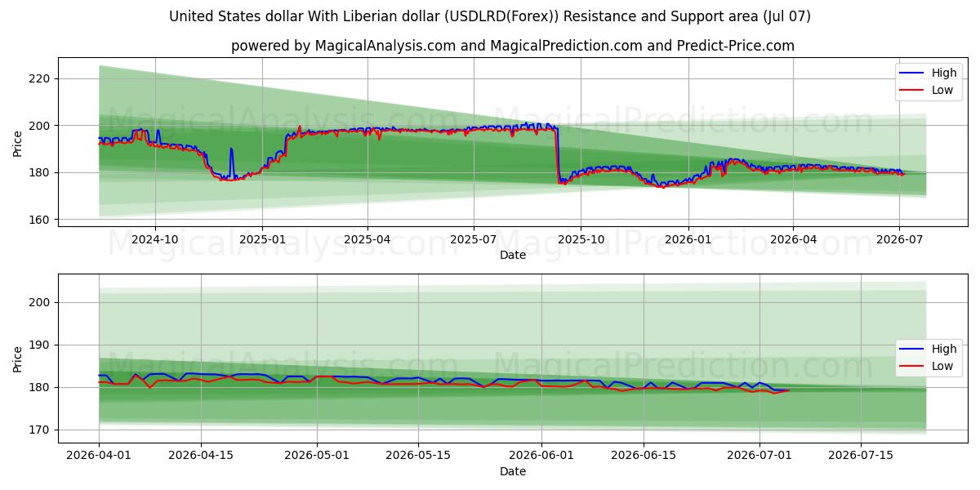Select 'High' in the upper chart legend

(942, 73)
